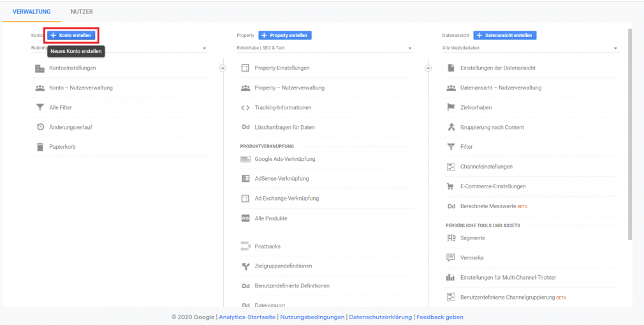Click the Postbacks arrows icon
The width and height of the screenshot is (644, 325).
(245, 246)
